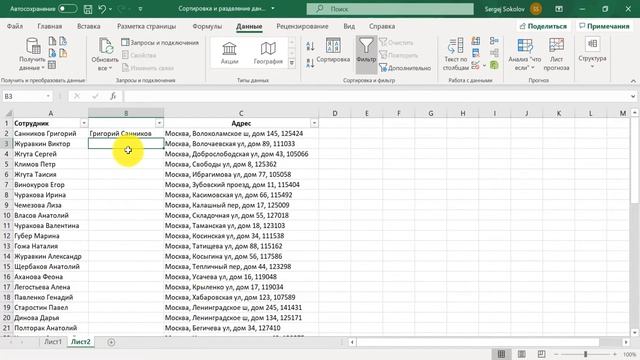Click the Insert Function fx icon

113,96
